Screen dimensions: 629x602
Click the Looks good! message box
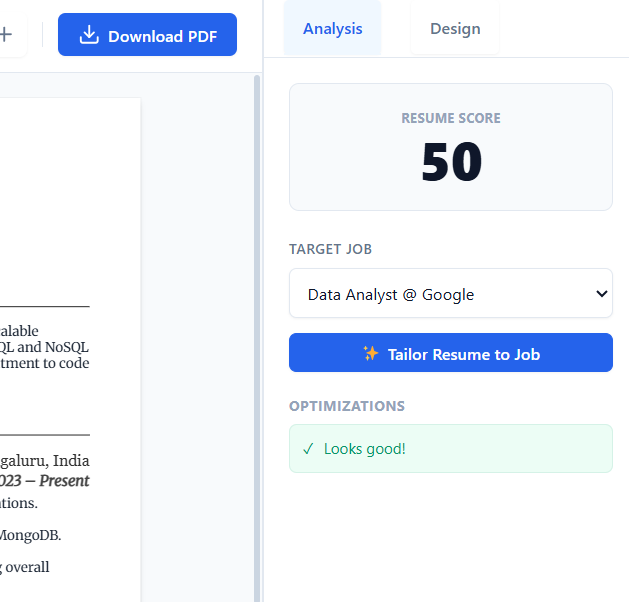click(x=450, y=449)
